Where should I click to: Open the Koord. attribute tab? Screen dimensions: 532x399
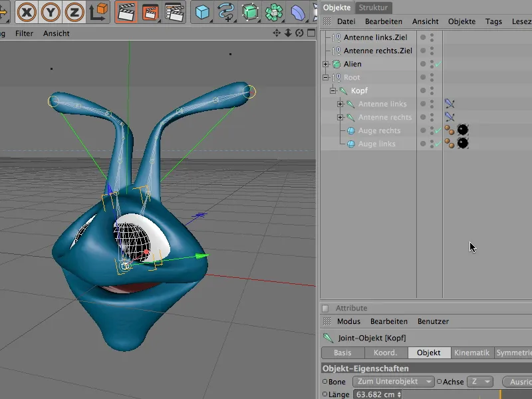point(386,352)
